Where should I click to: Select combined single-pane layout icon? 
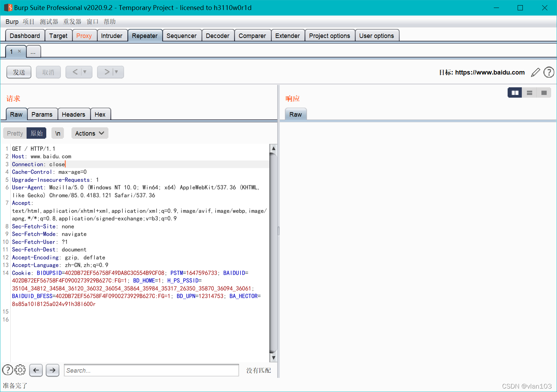[x=544, y=93]
